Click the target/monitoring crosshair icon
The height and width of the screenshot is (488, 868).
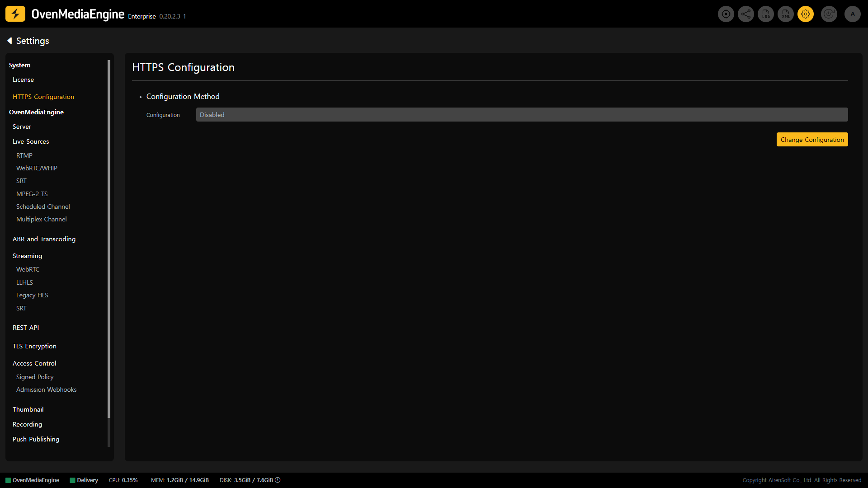point(726,14)
